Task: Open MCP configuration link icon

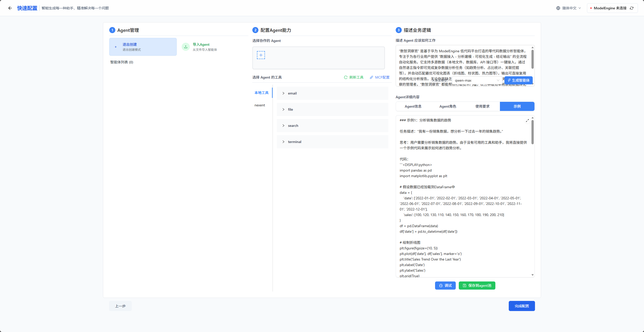Action: (x=371, y=77)
